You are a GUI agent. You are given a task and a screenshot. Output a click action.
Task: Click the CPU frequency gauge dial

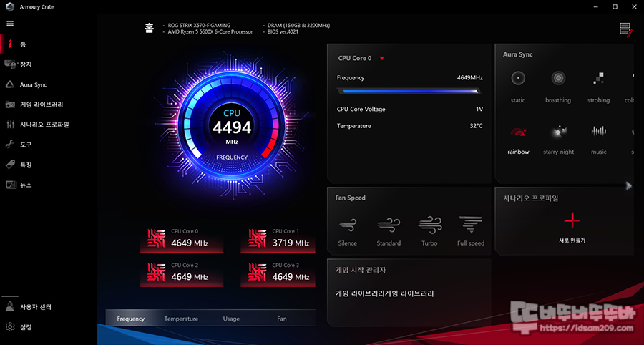pyautogui.click(x=232, y=127)
